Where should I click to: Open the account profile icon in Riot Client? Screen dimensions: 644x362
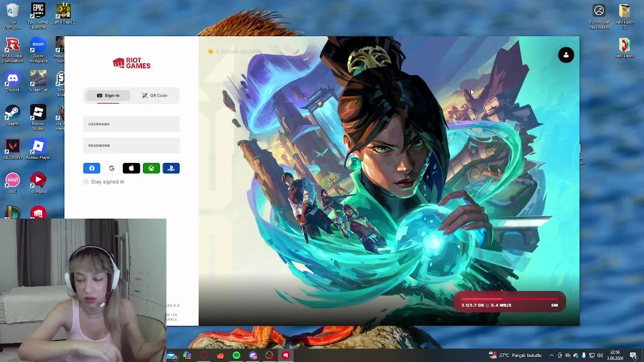566,55
